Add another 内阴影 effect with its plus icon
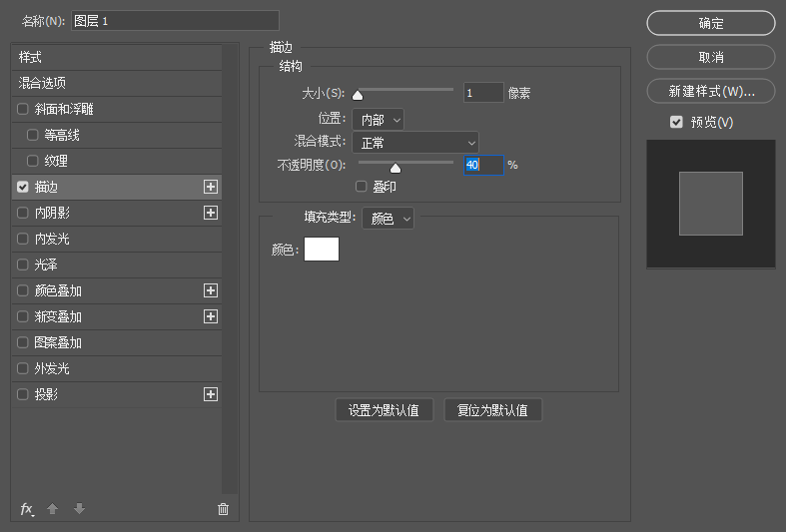This screenshot has width=786, height=532. coord(211,213)
